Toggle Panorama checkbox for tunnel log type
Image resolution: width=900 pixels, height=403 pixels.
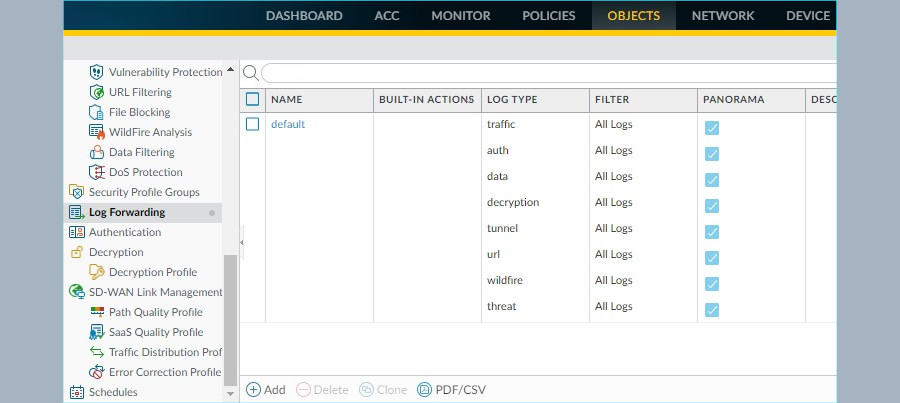pyautogui.click(x=712, y=232)
